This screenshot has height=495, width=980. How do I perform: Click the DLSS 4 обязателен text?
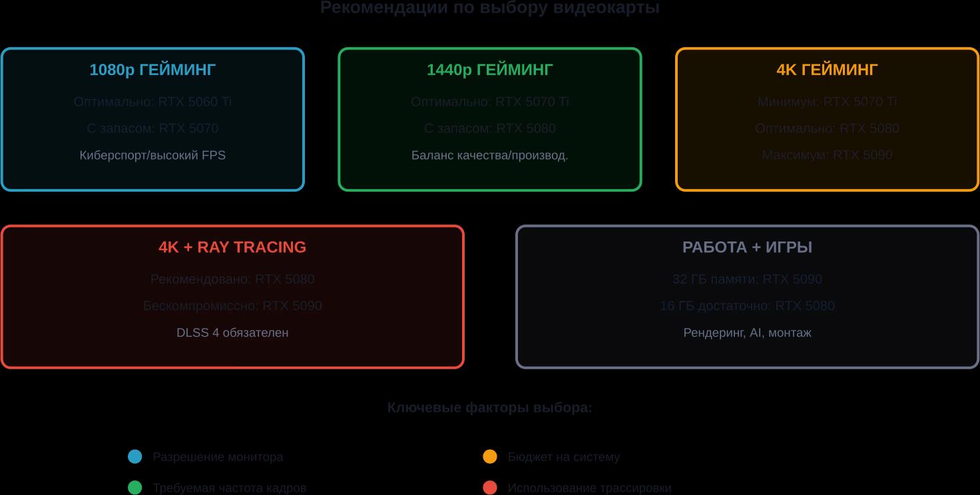click(x=232, y=333)
